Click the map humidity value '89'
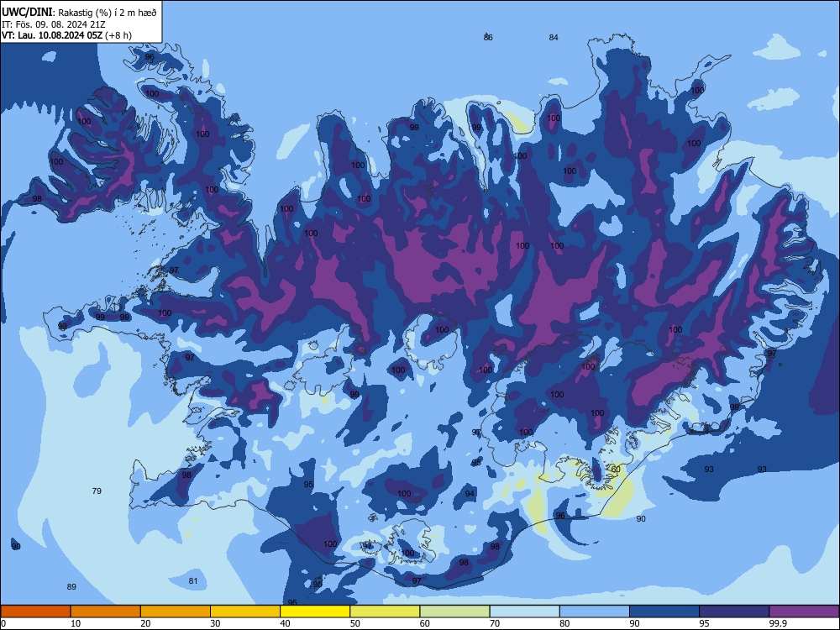The width and height of the screenshot is (840, 630). pyautogui.click(x=71, y=586)
